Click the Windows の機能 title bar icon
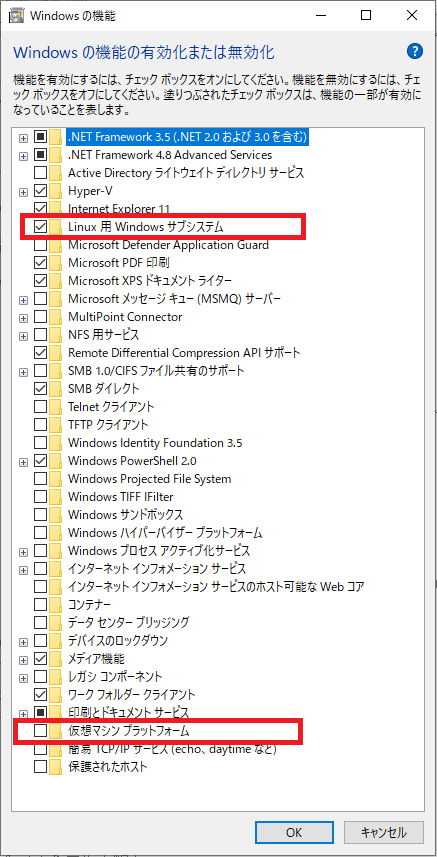This screenshot has height=857, width=437. click(16, 15)
